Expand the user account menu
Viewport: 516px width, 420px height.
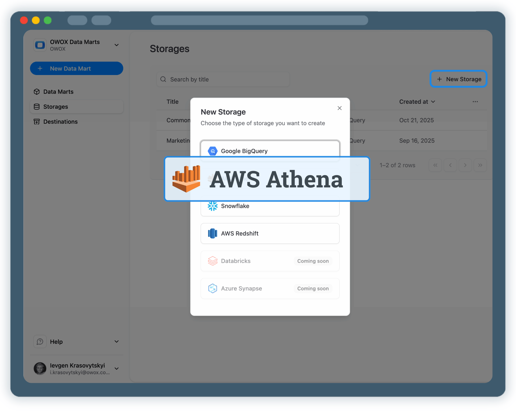116,369
